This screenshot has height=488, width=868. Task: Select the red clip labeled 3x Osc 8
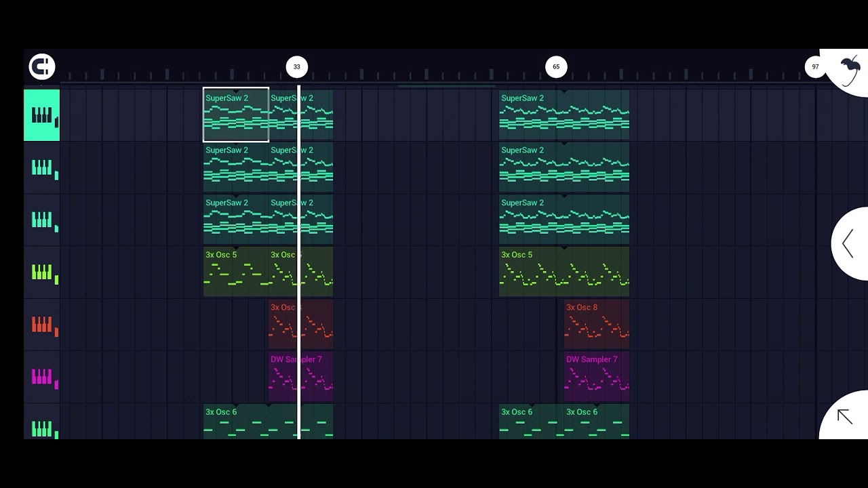[597, 324]
